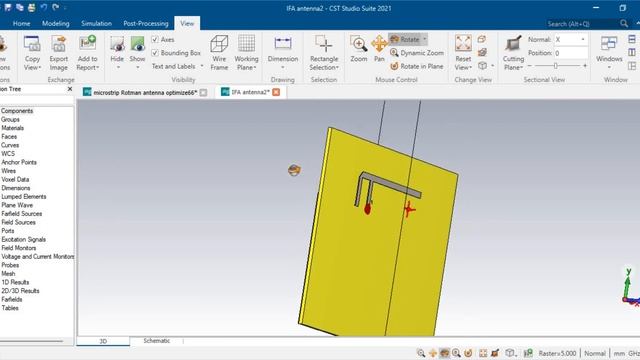
Task: Open the Windows arrangement icon
Action: (609, 44)
